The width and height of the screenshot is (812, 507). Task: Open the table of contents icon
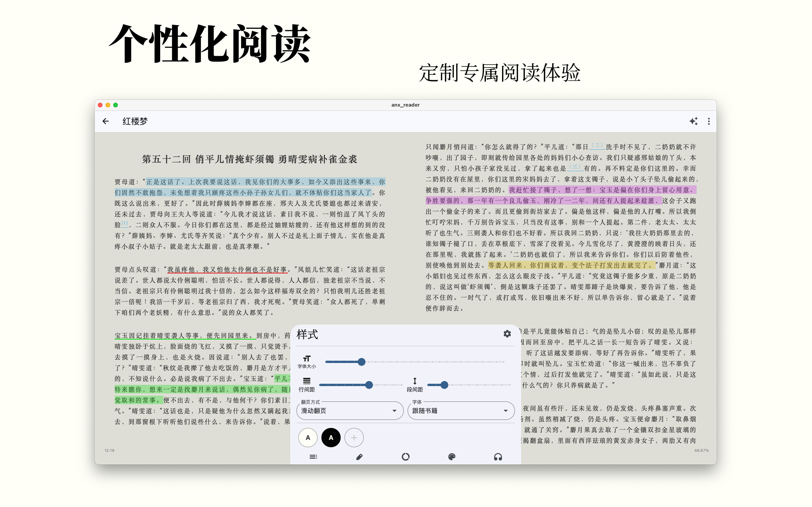313,457
